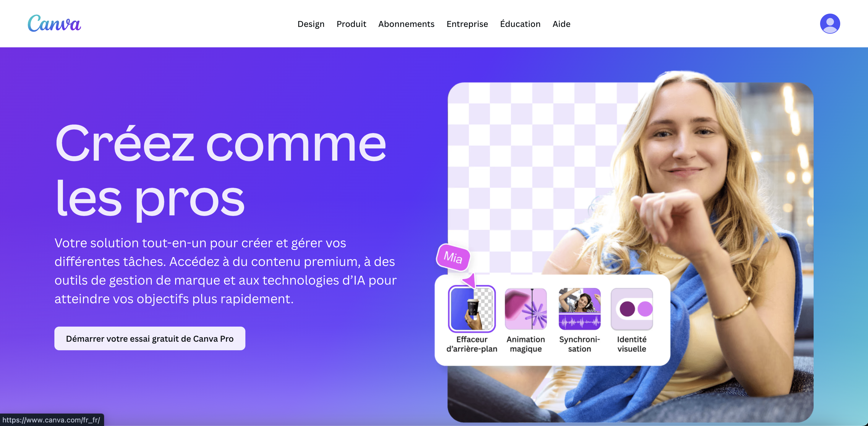Click the Effaceur d'arrière-plan label text

click(x=472, y=344)
